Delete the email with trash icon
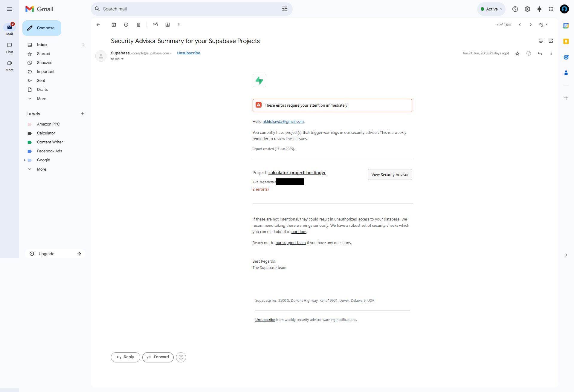Viewport: 574px width, 392px height. coord(138,25)
